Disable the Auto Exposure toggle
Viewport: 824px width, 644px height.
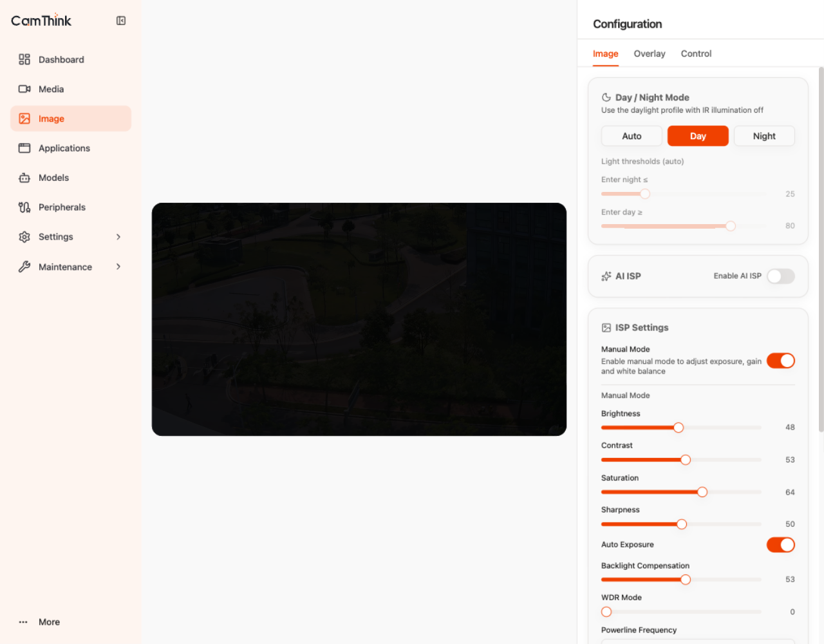[781, 545]
